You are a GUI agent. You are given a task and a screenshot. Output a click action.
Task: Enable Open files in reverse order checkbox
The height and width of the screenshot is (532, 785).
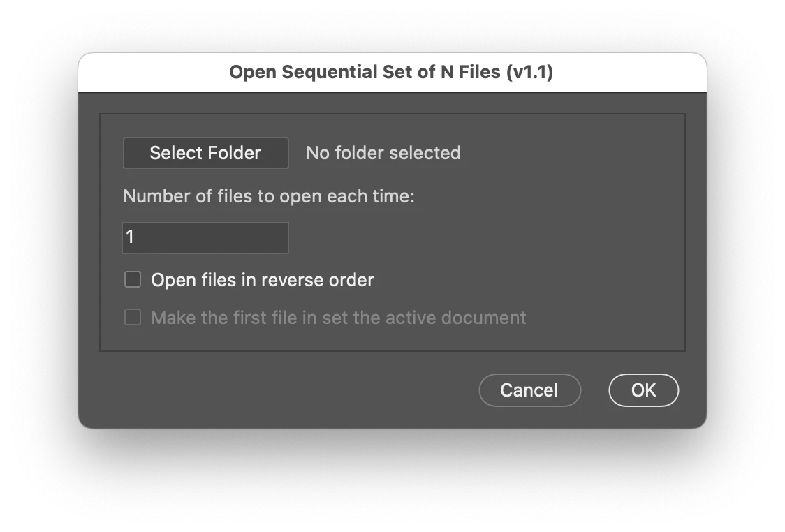click(133, 280)
